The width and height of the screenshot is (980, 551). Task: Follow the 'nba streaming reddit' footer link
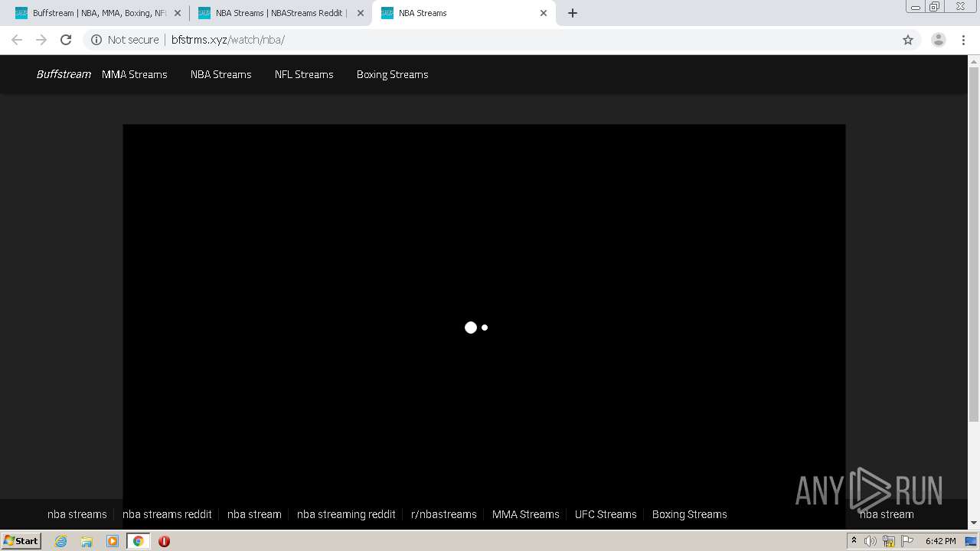[x=346, y=514]
